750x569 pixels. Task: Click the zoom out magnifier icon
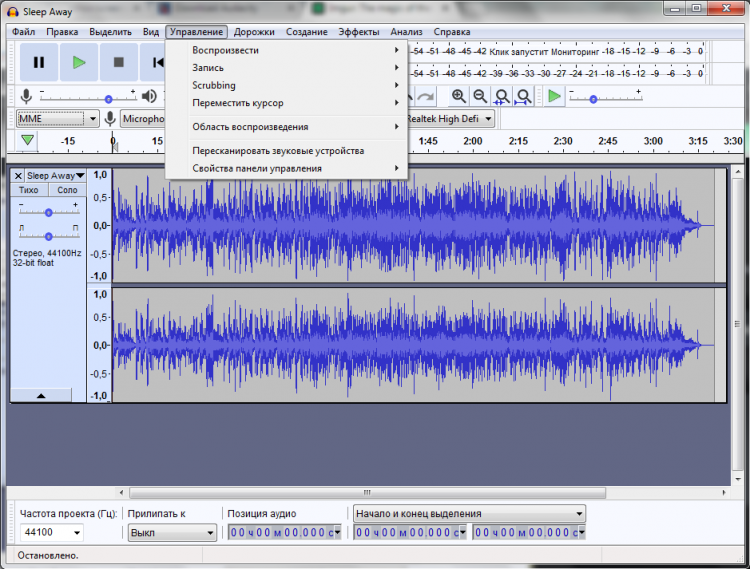(481, 96)
